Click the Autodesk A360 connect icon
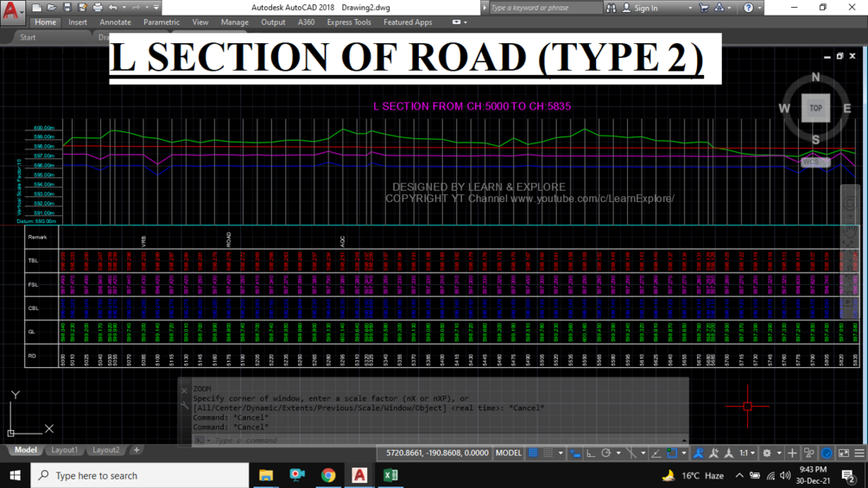 point(719,8)
